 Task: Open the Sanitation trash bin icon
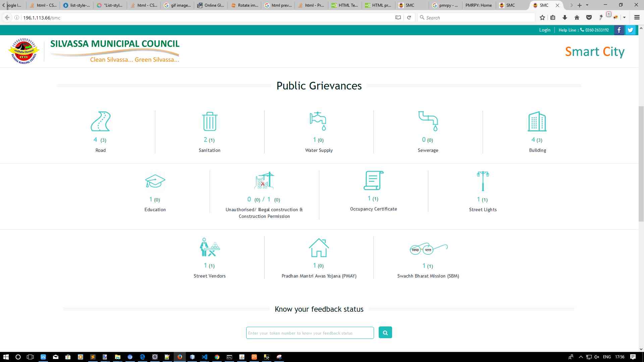(210, 121)
